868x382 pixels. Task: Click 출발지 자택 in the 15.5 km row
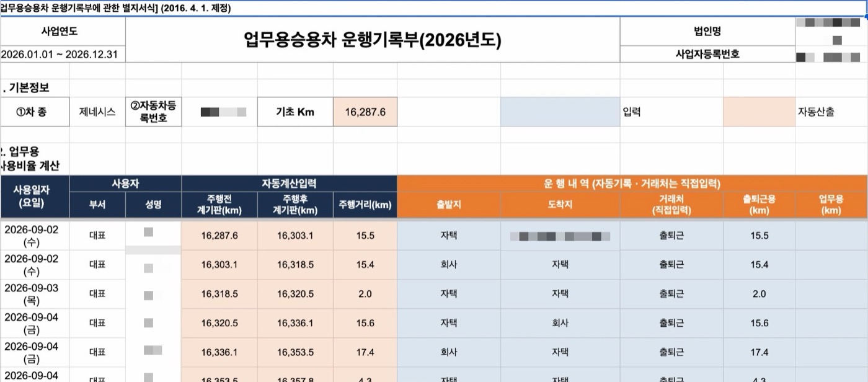(449, 236)
